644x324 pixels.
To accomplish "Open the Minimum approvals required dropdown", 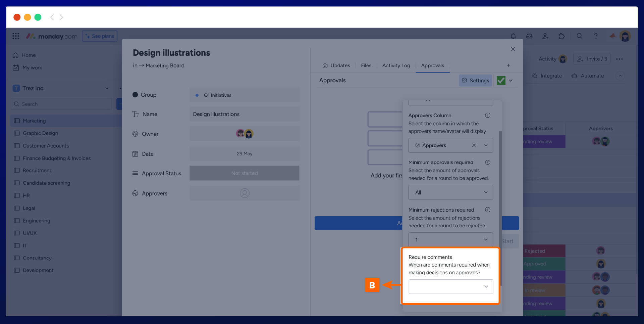I will pos(451,192).
